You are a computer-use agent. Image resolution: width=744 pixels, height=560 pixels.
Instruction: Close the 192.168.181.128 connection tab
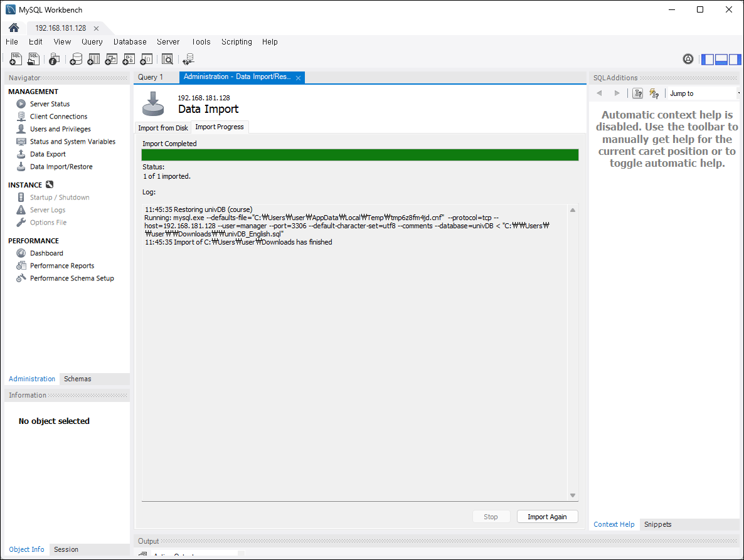click(97, 28)
